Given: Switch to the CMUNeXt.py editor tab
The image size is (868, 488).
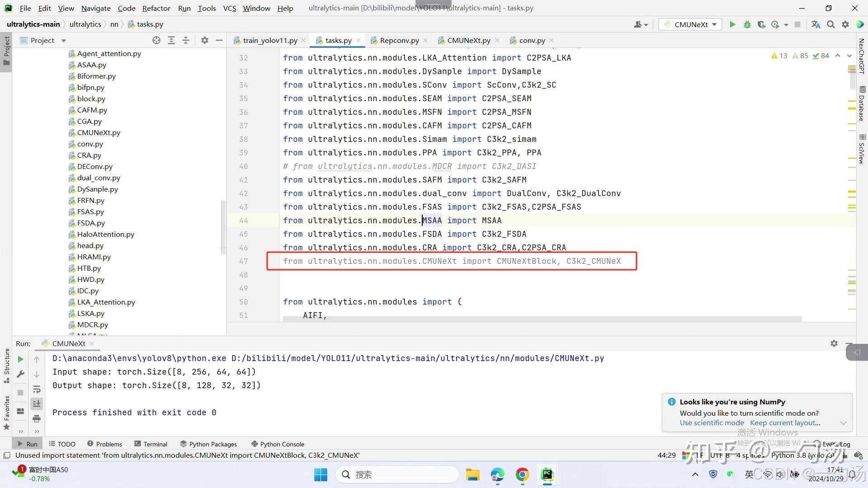Looking at the screenshot, I should click(468, 40).
